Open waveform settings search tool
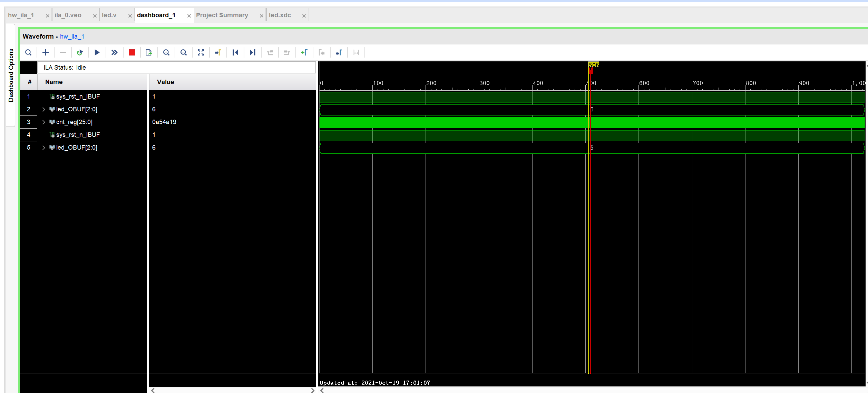868x393 pixels. pyautogui.click(x=28, y=52)
